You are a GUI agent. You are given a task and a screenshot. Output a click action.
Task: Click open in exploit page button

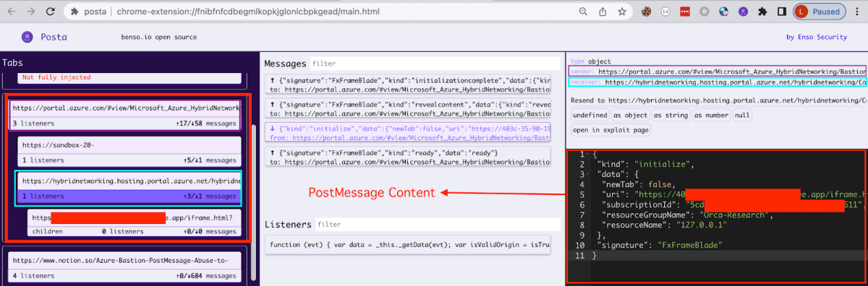tap(610, 130)
